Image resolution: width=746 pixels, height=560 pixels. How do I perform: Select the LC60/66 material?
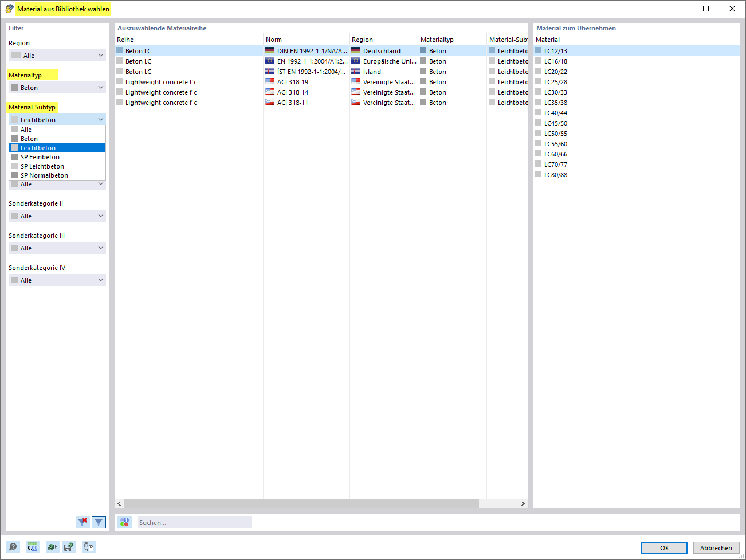coord(637,154)
